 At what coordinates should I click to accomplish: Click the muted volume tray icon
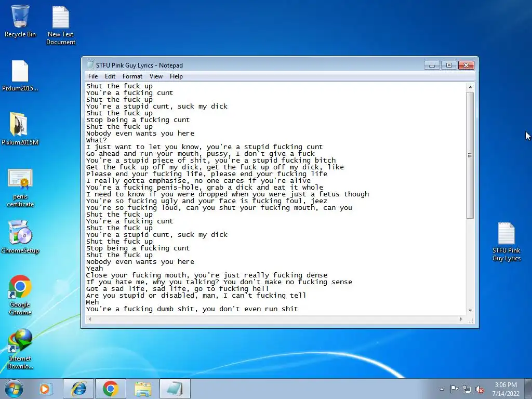(480, 389)
